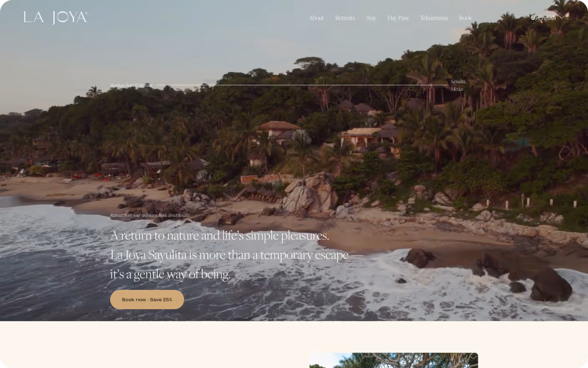Click the Boutique hotel & Retreat label

131,85
